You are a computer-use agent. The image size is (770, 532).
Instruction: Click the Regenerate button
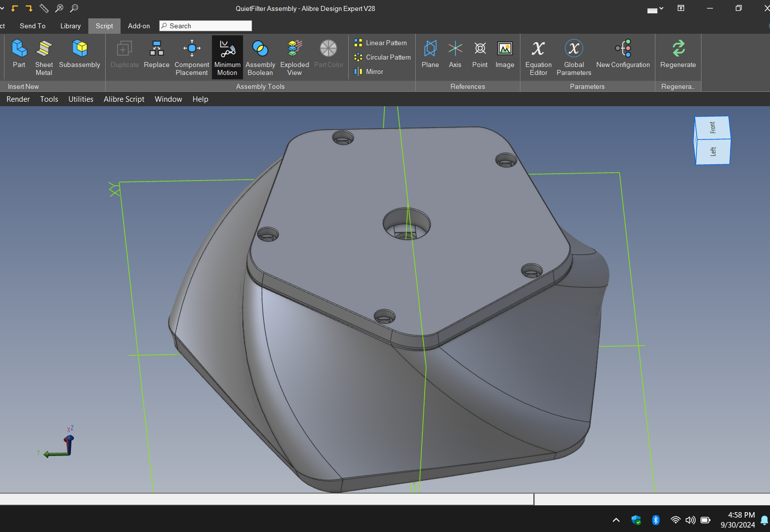(x=678, y=54)
